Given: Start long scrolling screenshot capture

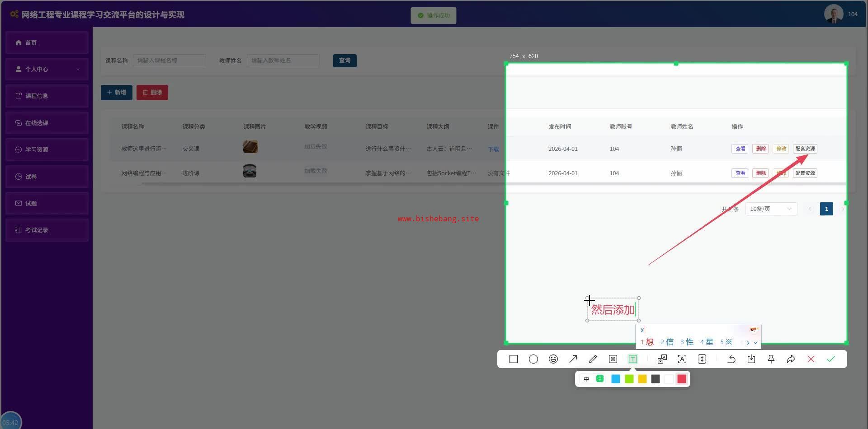Looking at the screenshot, I should [702, 359].
